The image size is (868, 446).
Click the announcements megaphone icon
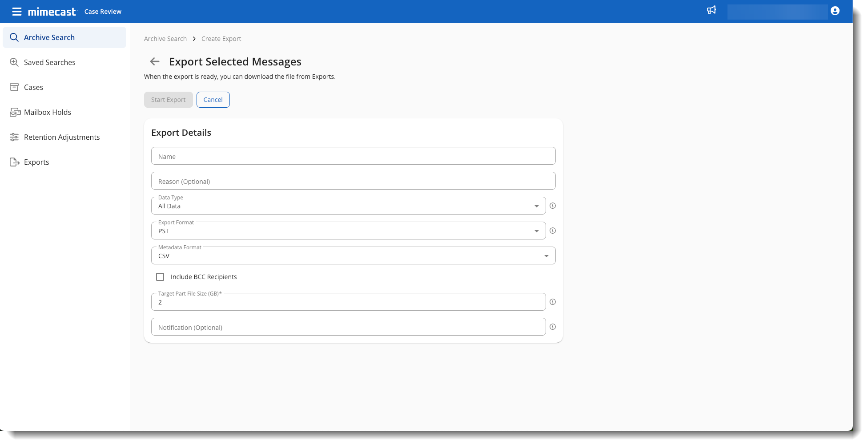click(711, 10)
